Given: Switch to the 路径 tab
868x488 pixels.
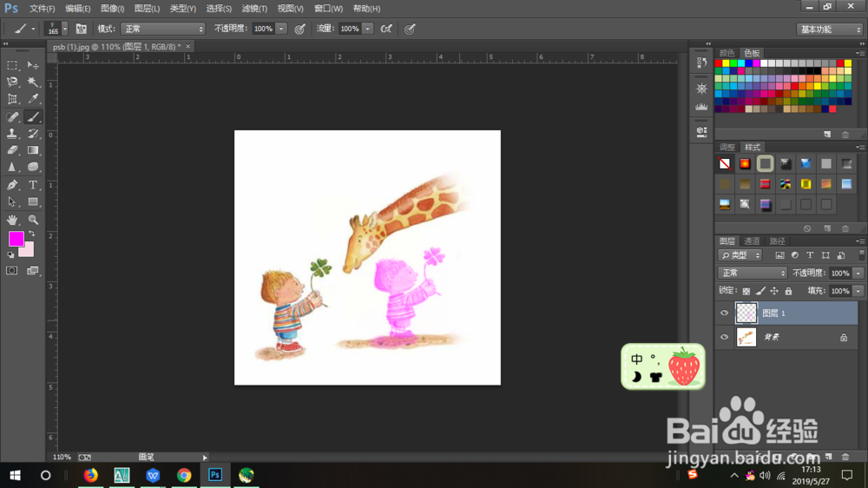Looking at the screenshot, I should point(777,241).
